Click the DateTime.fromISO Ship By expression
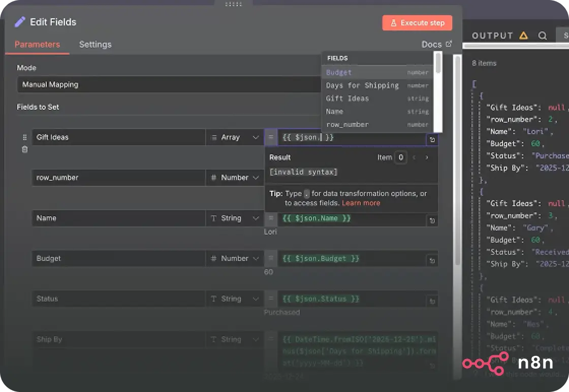Screen dimensions: 569x392 point(358,351)
